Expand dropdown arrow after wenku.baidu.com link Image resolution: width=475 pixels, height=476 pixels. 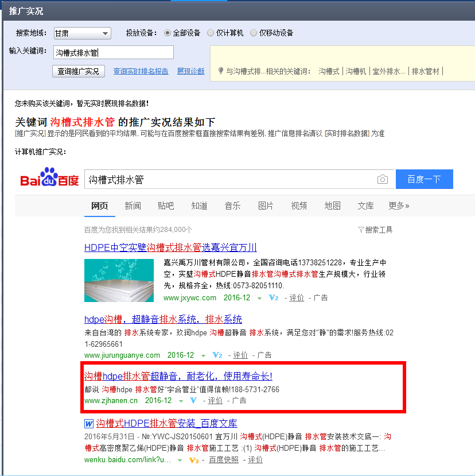click(x=180, y=460)
